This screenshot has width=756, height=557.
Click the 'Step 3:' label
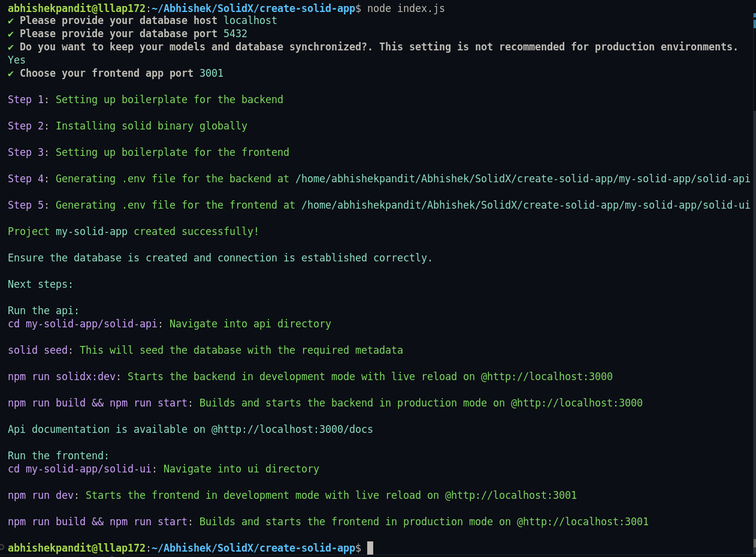coord(29,152)
